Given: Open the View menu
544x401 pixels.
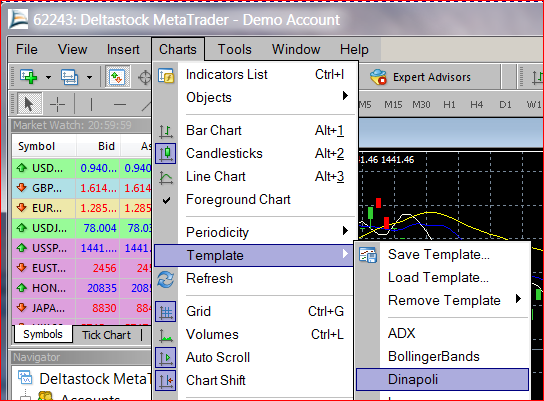Looking at the screenshot, I should click(72, 49).
